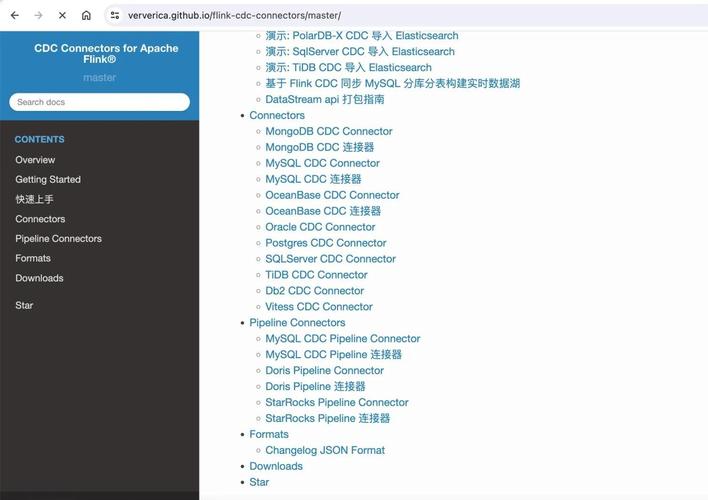Open Getting Started in sidebar
Image resolution: width=708 pixels, height=500 pixels.
(x=48, y=179)
